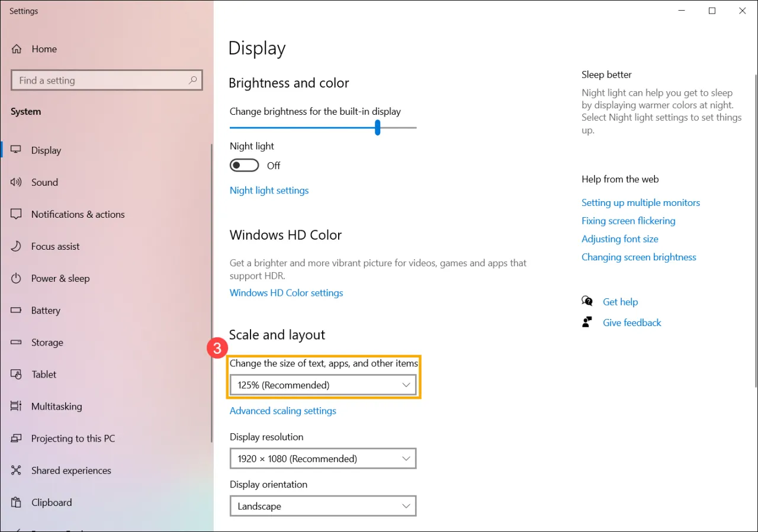Toggle Night light on
The image size is (758, 532).
(x=244, y=165)
